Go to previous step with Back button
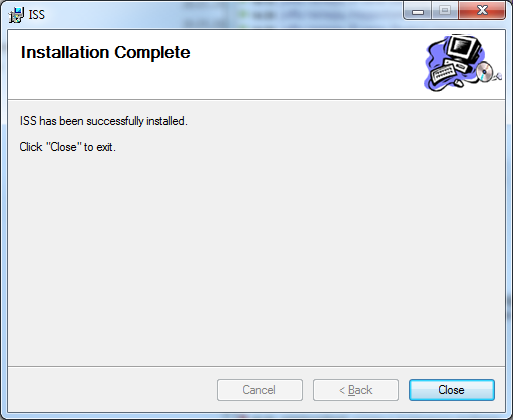 (356, 390)
